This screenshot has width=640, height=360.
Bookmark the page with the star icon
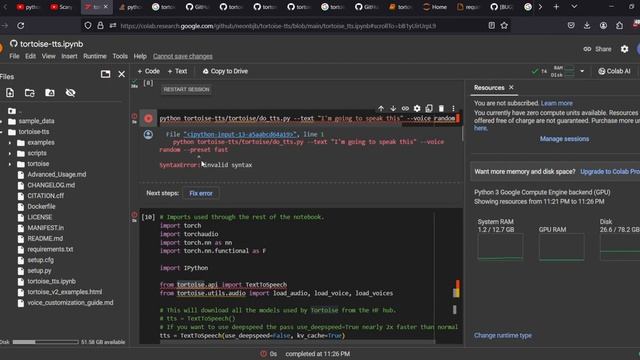504,25
